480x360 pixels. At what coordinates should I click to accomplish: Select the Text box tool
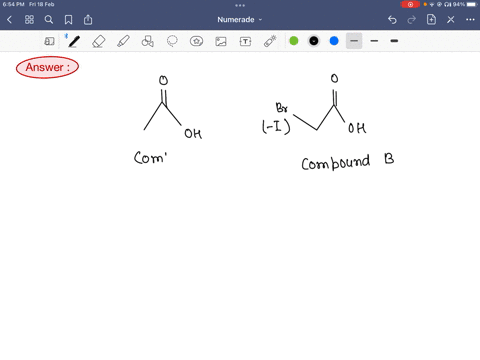245,41
